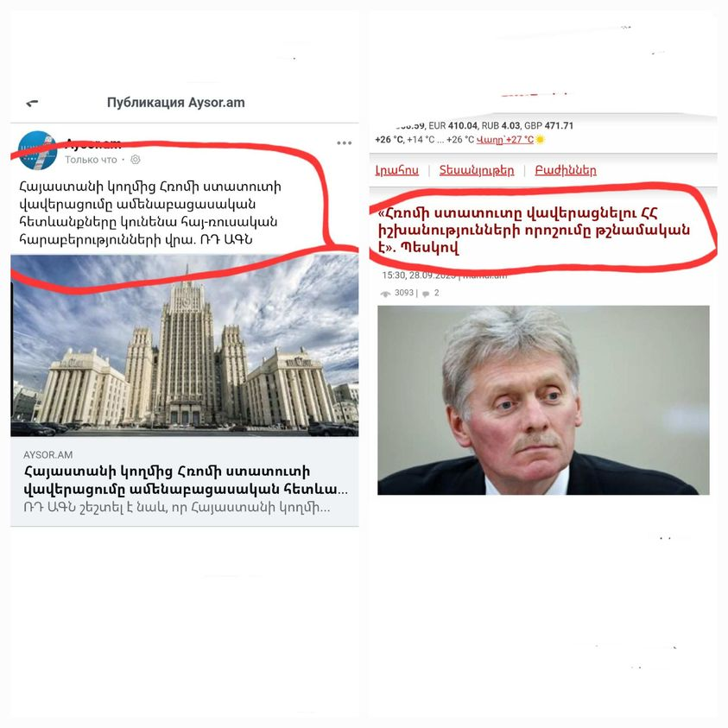This screenshot has width=728, height=728.
Task: Click the AYSOR.AM source domain label
Action: 47,455
